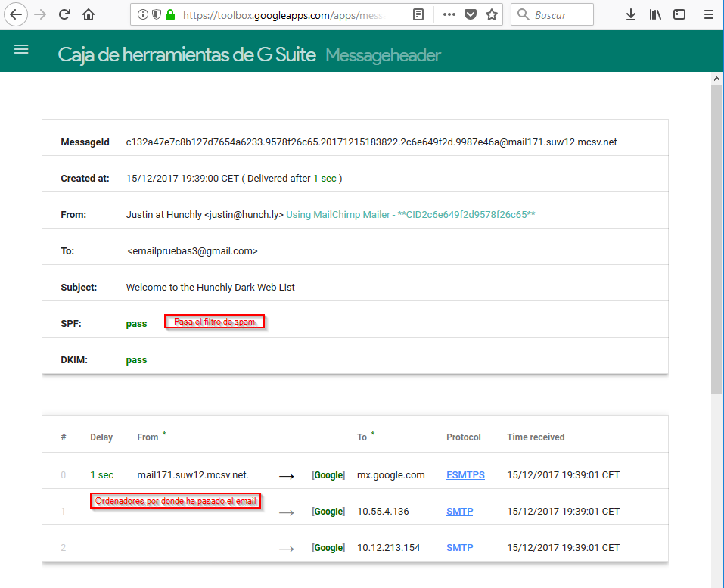This screenshot has width=724, height=588.
Task: Open the ESMTPS protocol link
Action: (465, 474)
